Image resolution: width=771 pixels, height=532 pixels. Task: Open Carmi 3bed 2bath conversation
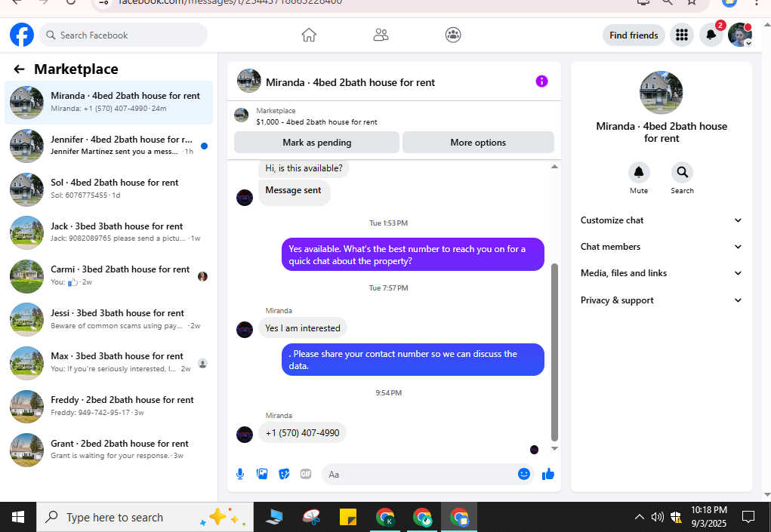click(109, 275)
